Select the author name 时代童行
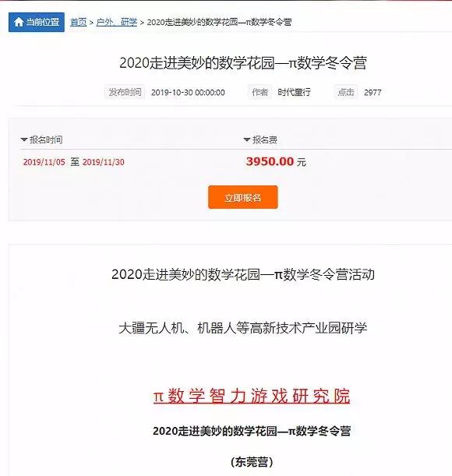Image resolution: width=452 pixels, height=476 pixels. coord(294,92)
